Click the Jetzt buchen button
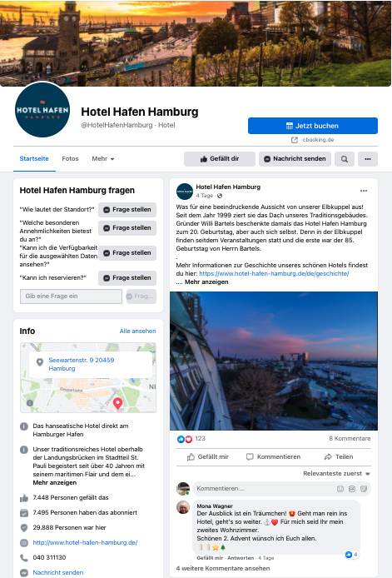Viewport: 392px width, 578px height. (x=313, y=126)
